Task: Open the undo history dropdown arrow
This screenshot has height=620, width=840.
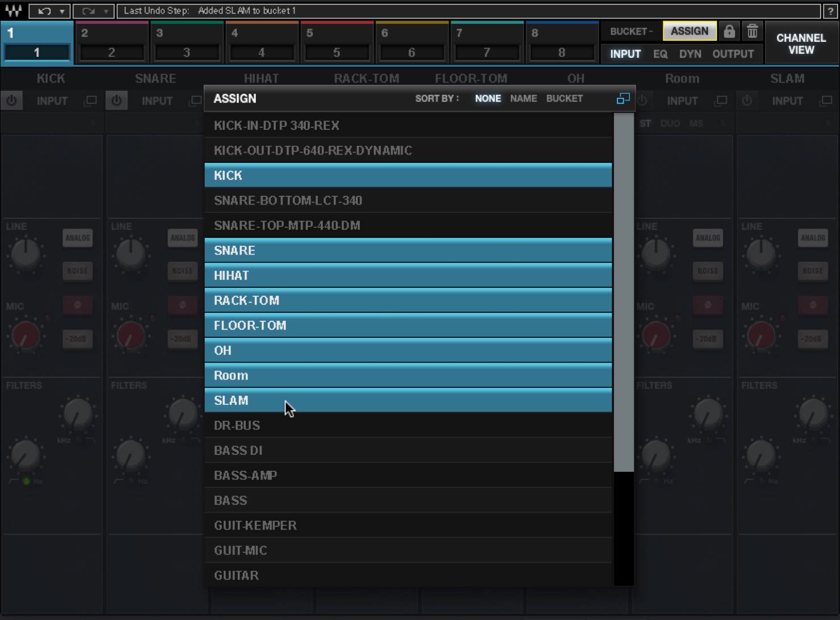Action: click(62, 11)
